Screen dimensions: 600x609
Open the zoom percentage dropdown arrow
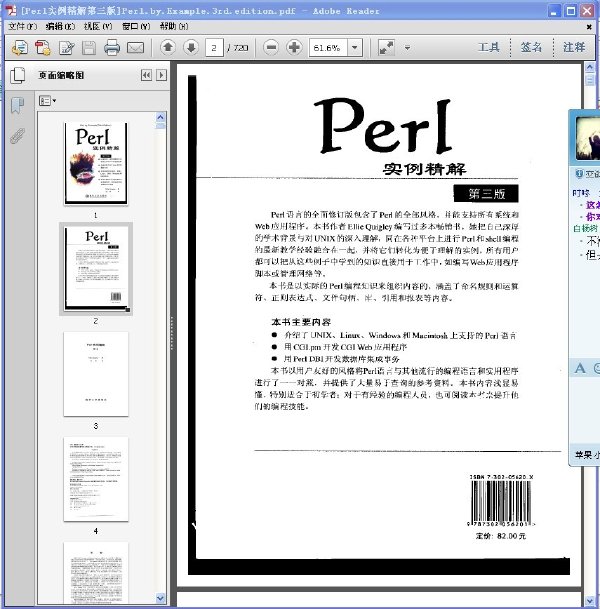coord(355,48)
